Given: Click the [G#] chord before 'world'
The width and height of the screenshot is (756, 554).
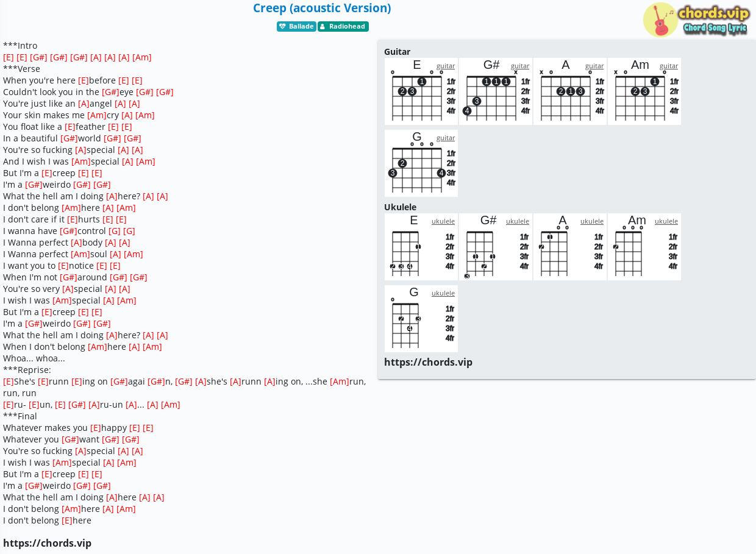Looking at the screenshot, I should [69, 138].
